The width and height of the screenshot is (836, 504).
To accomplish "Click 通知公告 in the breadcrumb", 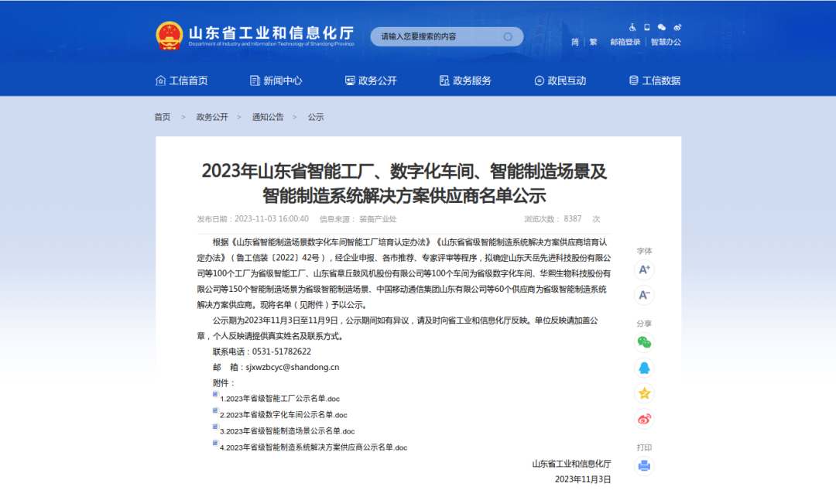I will click(x=268, y=117).
